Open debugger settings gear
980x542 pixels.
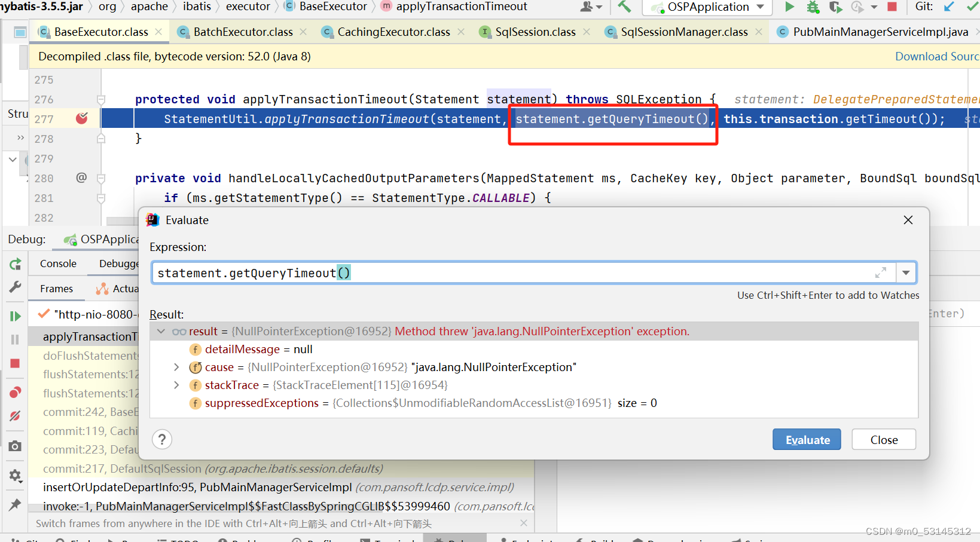[x=14, y=476]
